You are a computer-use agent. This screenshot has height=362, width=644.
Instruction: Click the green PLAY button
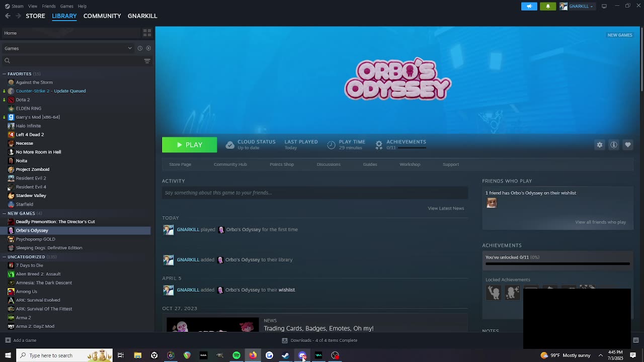(x=189, y=145)
